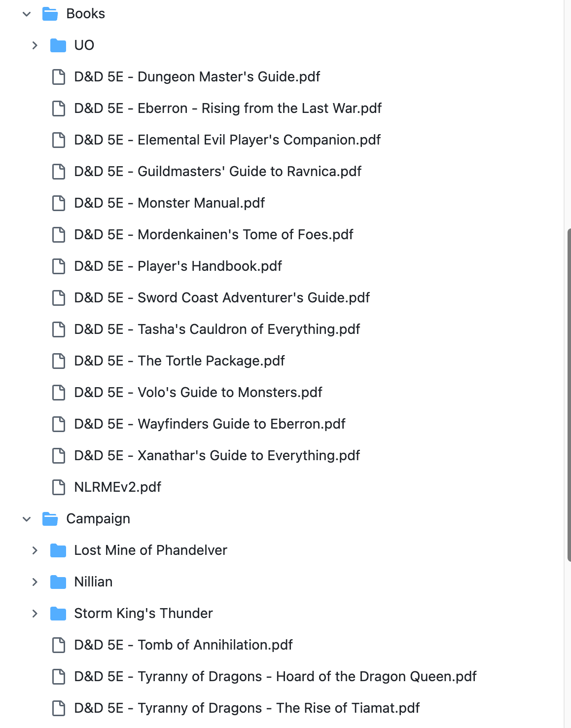The height and width of the screenshot is (728, 571).
Task: Click the folder icon next to Nillian
Action: click(58, 582)
